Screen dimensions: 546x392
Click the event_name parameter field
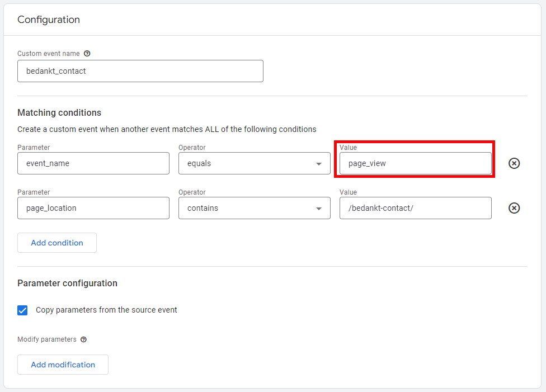[x=93, y=163]
